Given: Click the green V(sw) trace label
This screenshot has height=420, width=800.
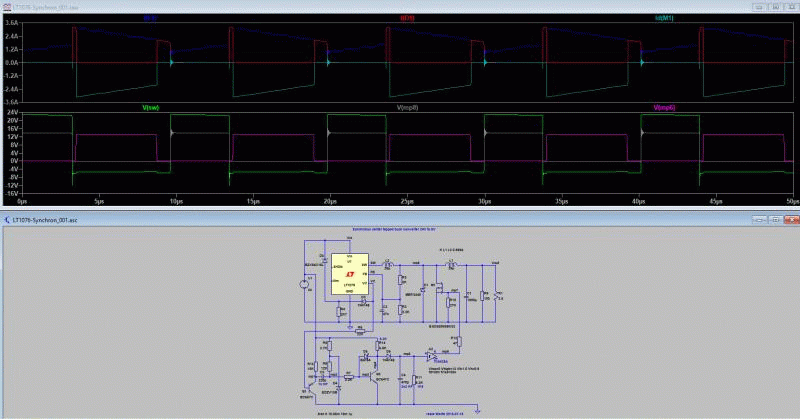Looking at the screenshot, I should click(151, 108).
